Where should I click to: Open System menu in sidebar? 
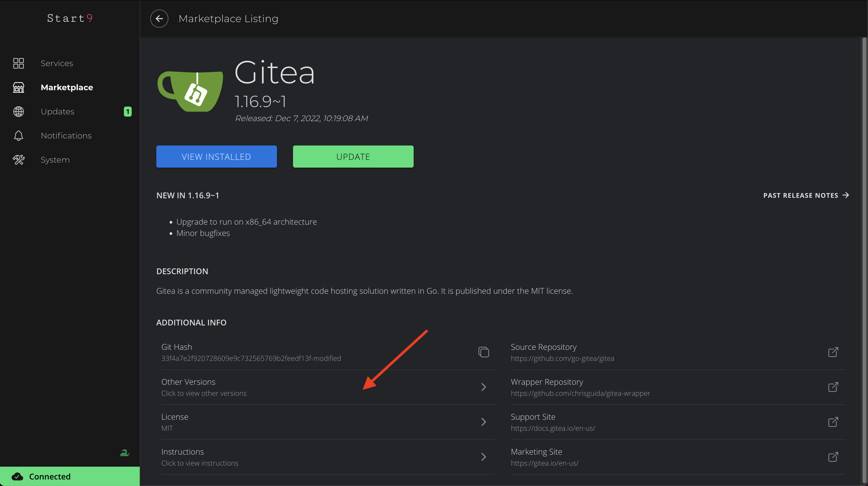(x=55, y=160)
